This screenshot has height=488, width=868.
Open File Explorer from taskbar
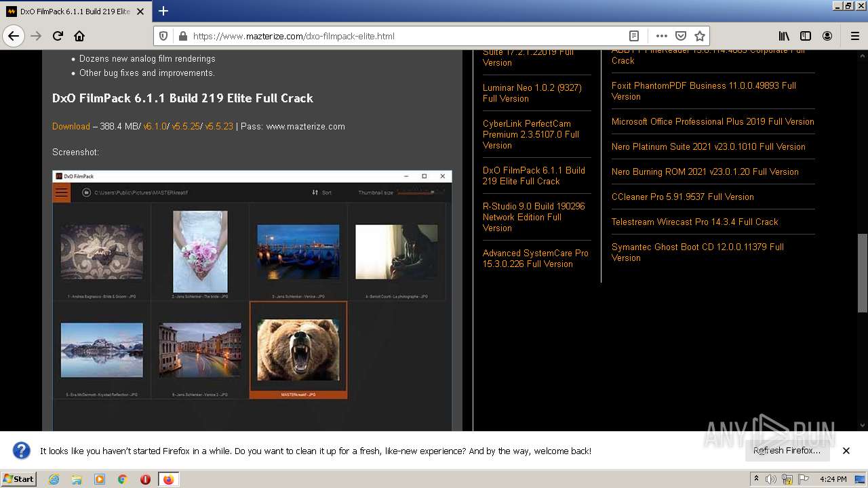77,479
